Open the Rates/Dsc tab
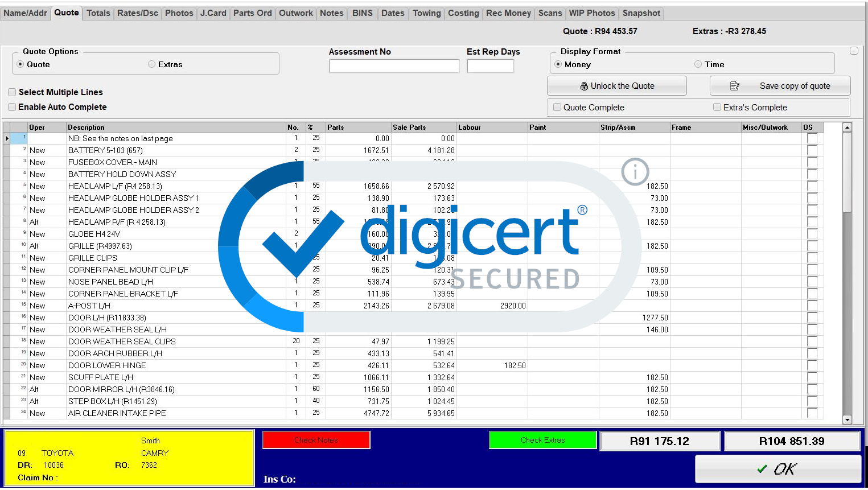 (138, 13)
